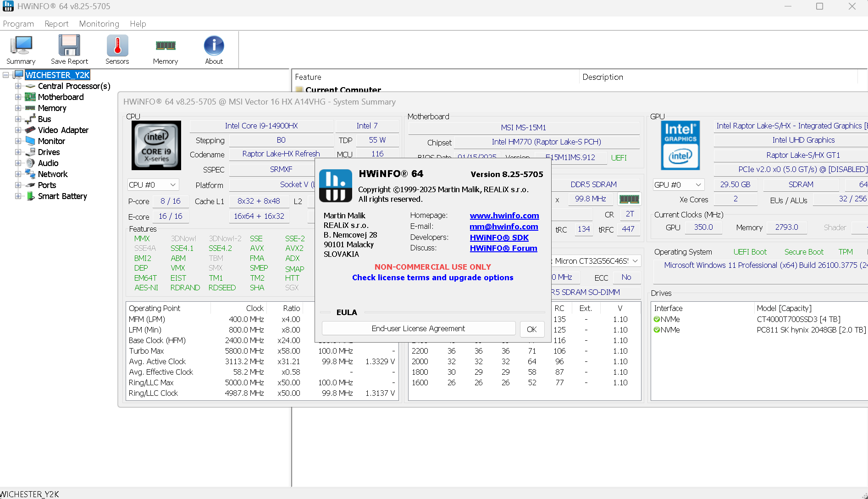Click the Save Report floppy icon
The image size is (868, 499).
pos(69,46)
